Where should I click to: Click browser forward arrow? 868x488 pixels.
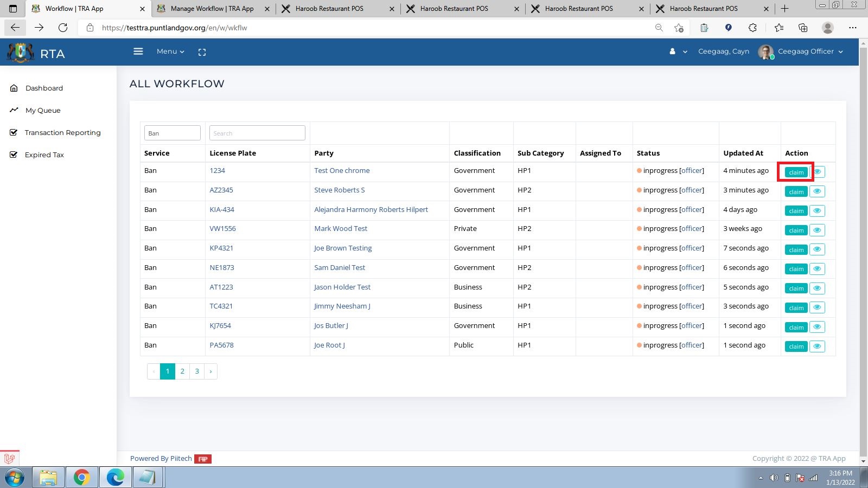(x=39, y=28)
